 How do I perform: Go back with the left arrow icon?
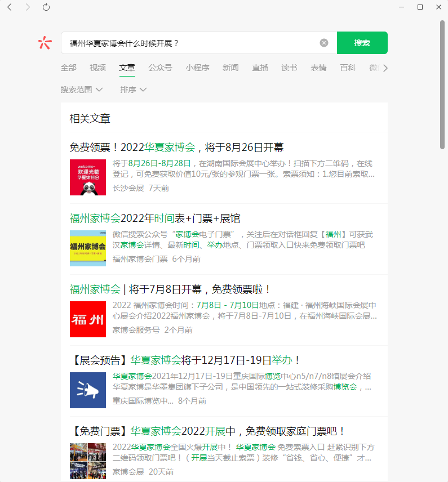[10, 7]
